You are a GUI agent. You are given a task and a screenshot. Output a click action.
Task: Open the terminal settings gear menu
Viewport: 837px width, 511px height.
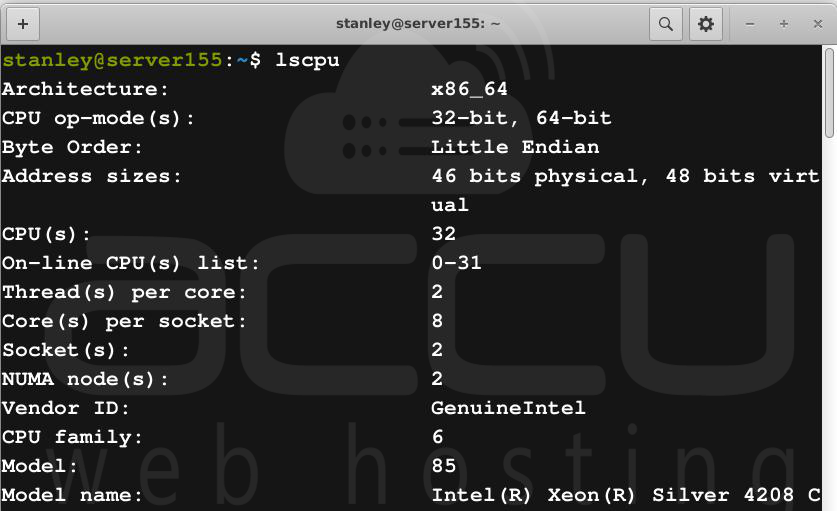[x=706, y=24]
